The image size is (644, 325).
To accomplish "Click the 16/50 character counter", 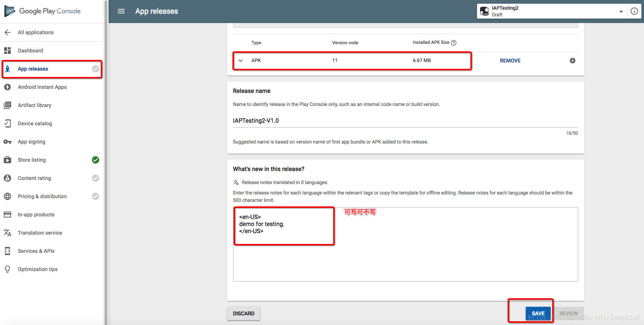I will (x=572, y=133).
